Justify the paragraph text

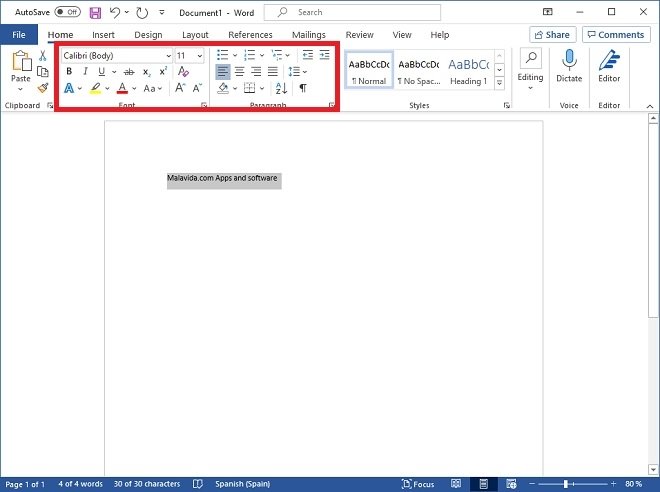273,72
